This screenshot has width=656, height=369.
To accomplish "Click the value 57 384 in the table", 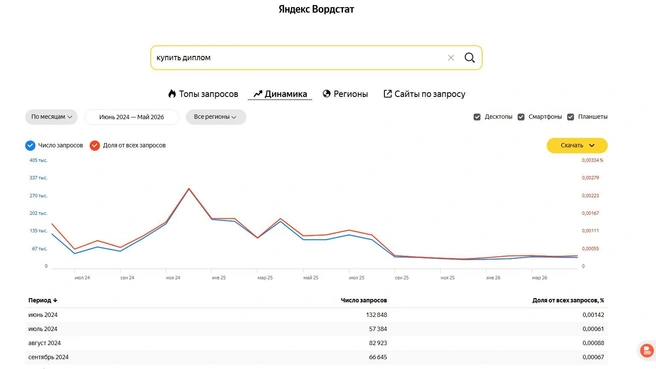I will point(378,329).
